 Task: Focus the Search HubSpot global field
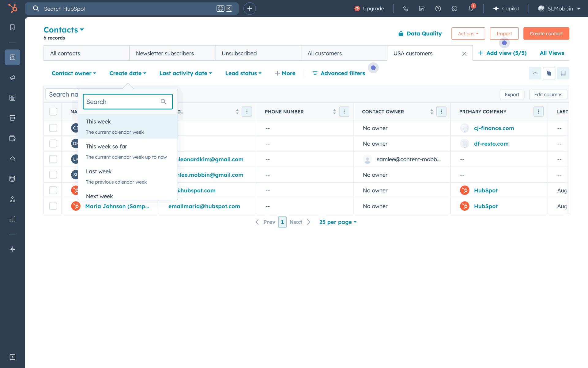click(x=132, y=9)
